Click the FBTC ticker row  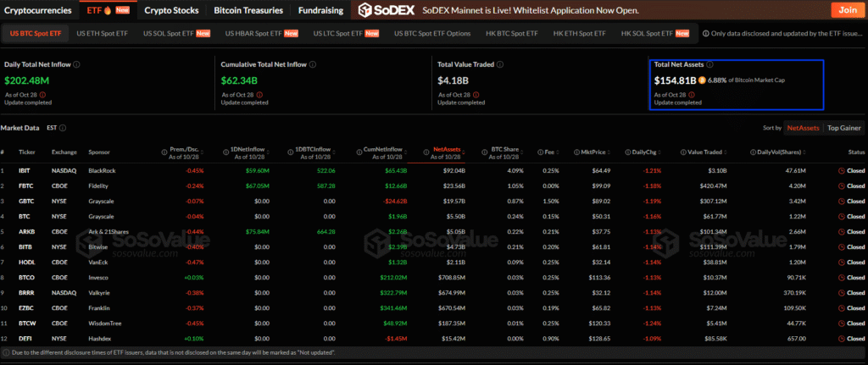coord(434,185)
